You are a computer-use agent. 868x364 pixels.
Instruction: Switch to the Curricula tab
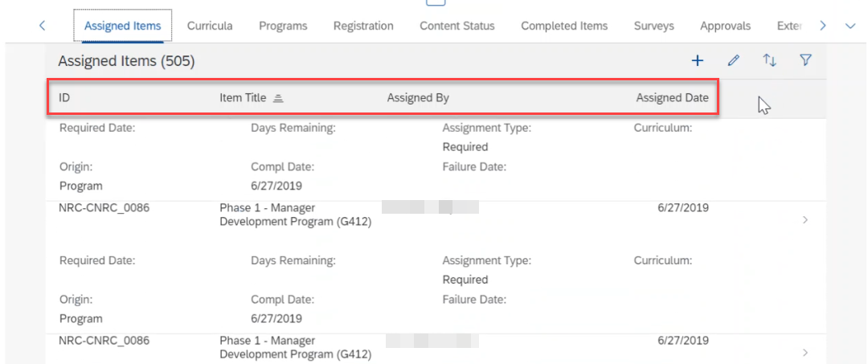point(210,26)
